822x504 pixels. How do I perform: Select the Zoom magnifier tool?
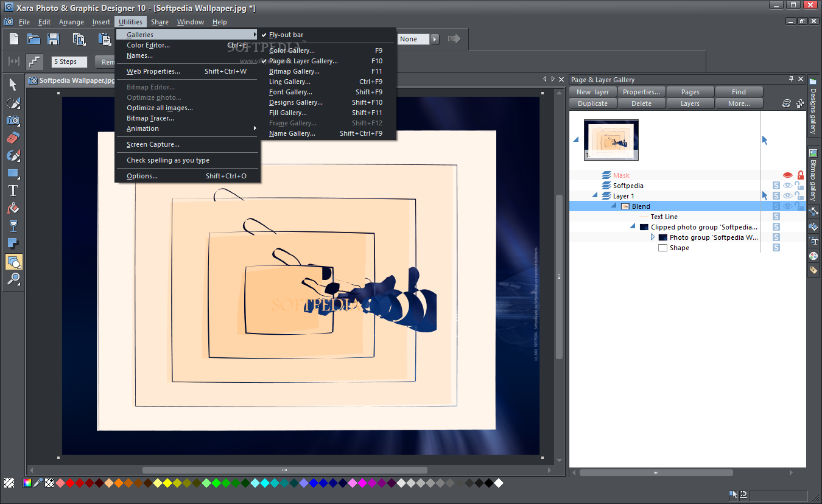pyautogui.click(x=13, y=279)
